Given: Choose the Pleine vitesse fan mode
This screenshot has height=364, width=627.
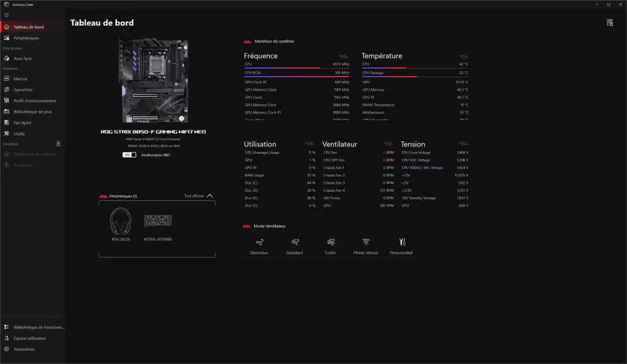Looking at the screenshot, I should click(366, 242).
